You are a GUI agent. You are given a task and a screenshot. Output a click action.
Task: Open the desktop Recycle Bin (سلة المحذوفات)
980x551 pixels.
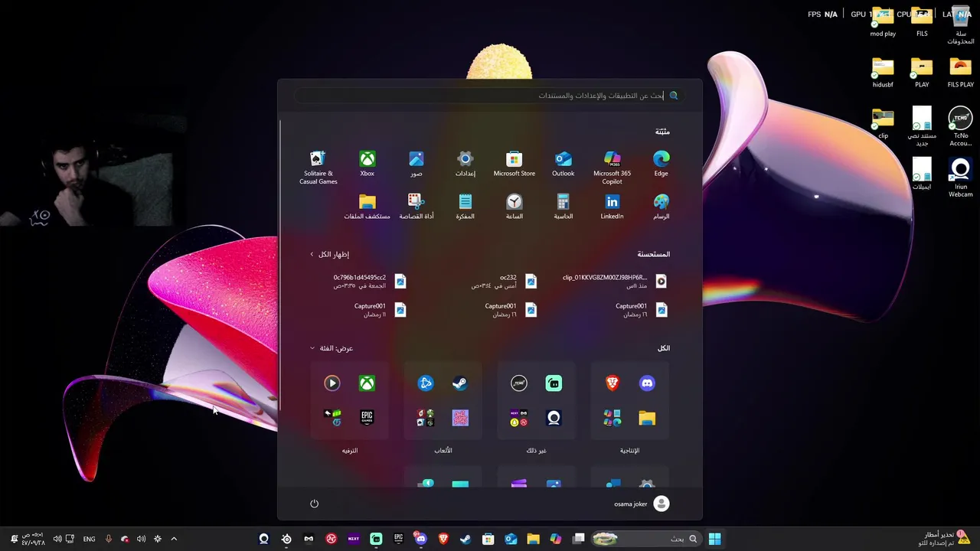pos(960,25)
